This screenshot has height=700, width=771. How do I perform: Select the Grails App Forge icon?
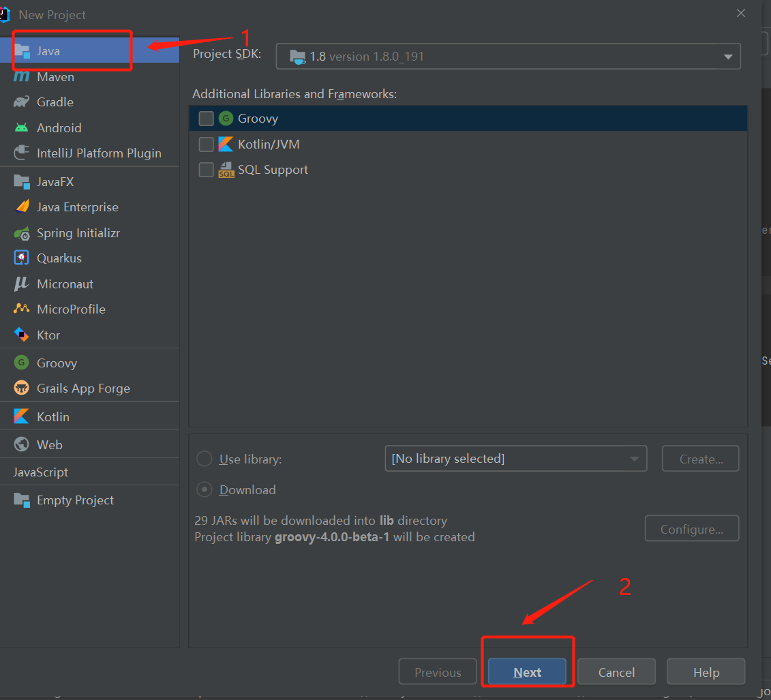(x=22, y=389)
